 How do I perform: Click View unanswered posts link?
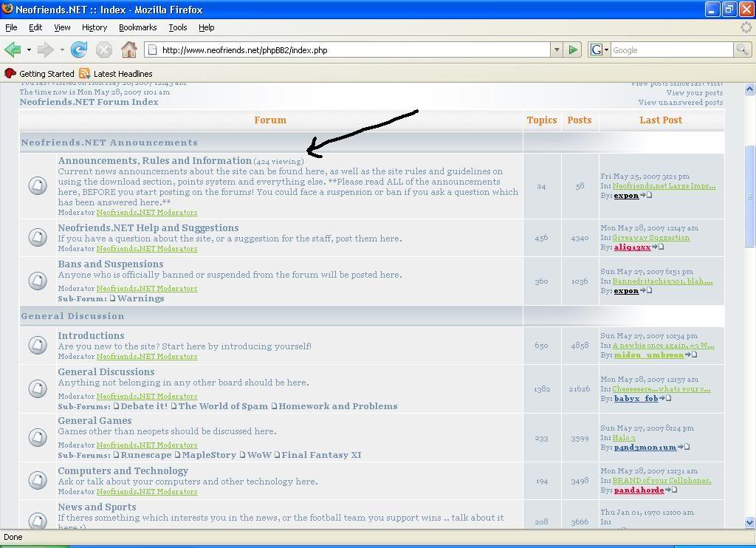coord(680,103)
